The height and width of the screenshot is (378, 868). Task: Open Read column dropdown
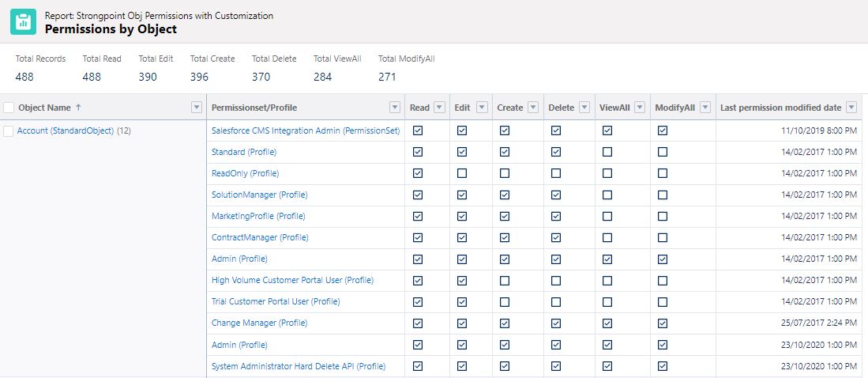(439, 108)
